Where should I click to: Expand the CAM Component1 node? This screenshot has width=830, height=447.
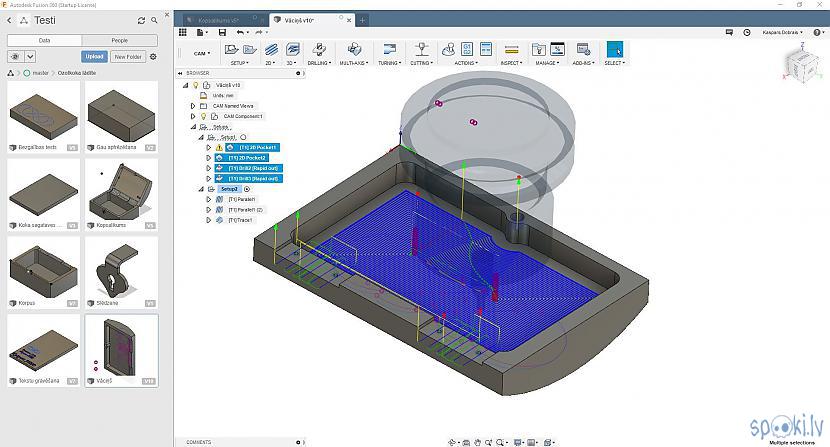pos(193,116)
